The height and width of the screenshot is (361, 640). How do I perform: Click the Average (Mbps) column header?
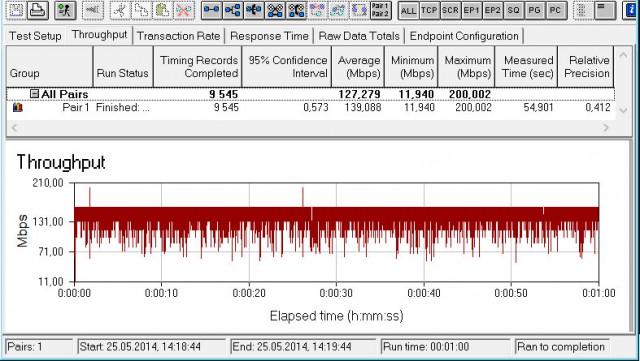point(358,67)
